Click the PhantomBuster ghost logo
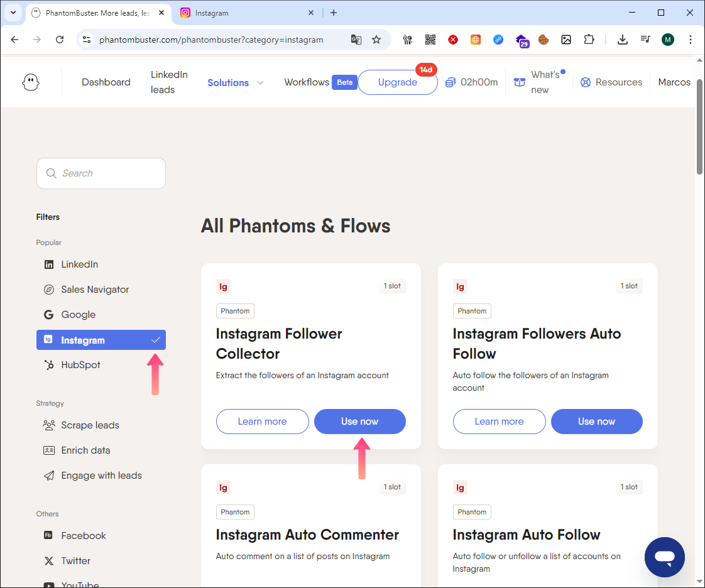The image size is (705, 588). (x=31, y=83)
